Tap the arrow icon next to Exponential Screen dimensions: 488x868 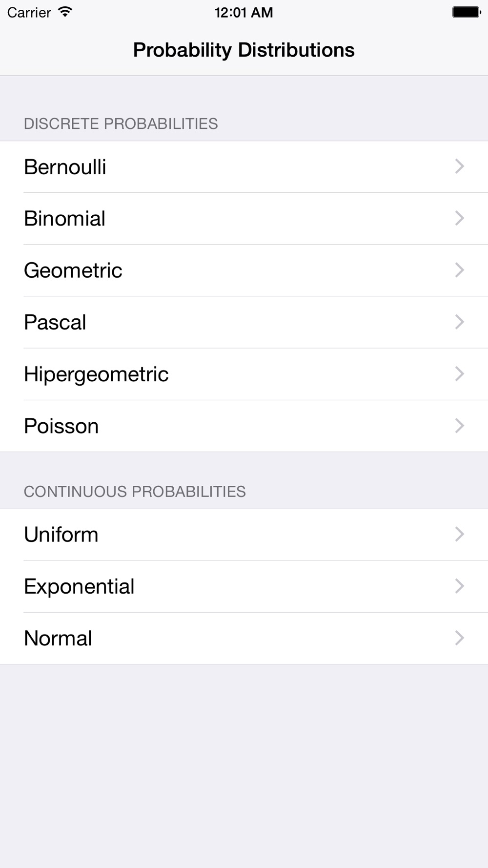[x=459, y=586]
